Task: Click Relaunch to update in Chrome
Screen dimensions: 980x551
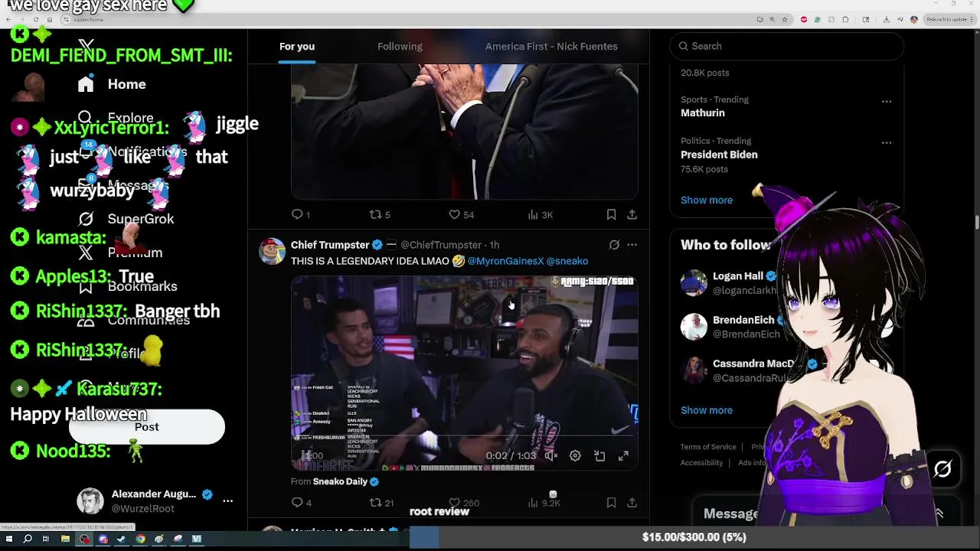Action: (948, 19)
